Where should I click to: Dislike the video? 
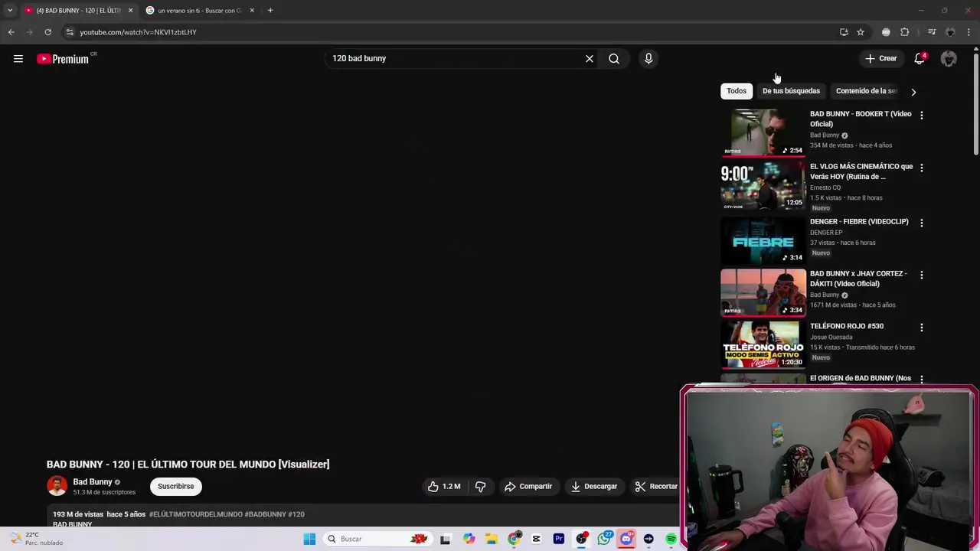(x=480, y=487)
